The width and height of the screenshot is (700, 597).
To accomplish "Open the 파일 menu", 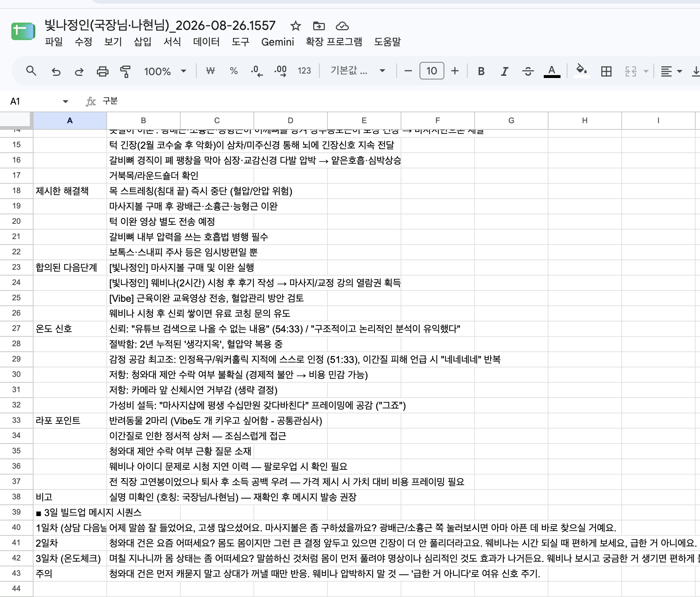I will coord(54,42).
